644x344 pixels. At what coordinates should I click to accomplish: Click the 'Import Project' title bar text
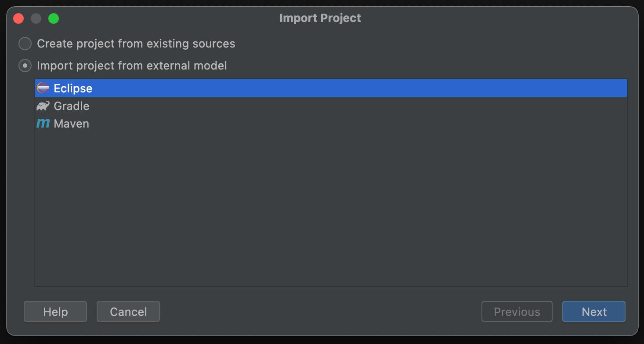pos(320,18)
